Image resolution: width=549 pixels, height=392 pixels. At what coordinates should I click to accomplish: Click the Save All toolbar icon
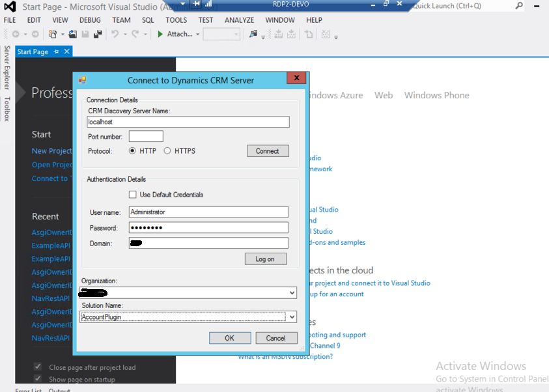click(x=98, y=34)
